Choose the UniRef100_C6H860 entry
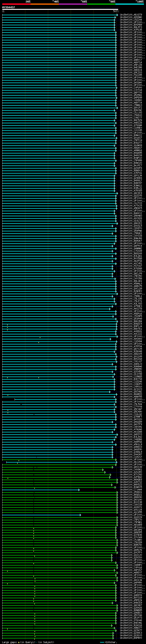146x644 pixels. tap(131, 100)
